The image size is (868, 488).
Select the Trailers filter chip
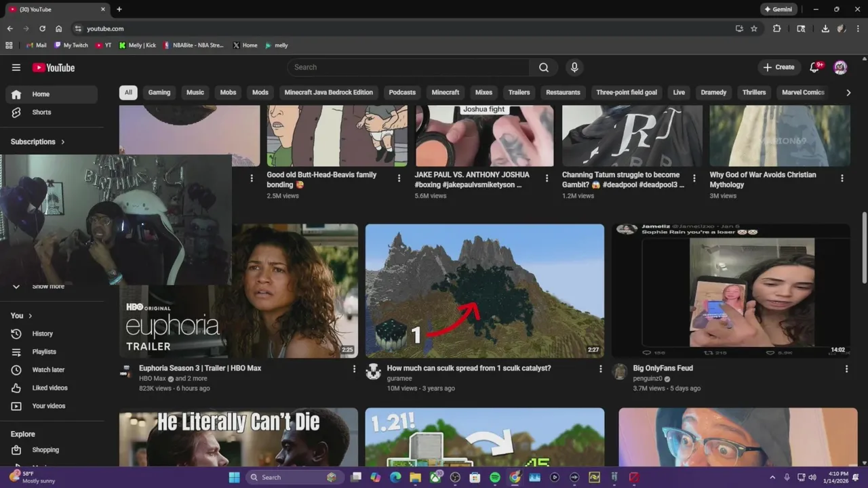(x=519, y=93)
